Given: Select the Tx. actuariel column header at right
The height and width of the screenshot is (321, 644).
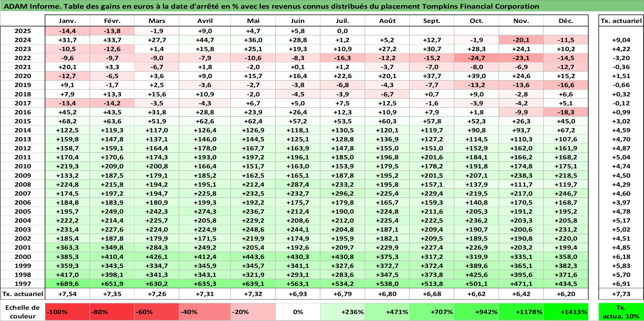Looking at the screenshot, I should click(x=621, y=21).
